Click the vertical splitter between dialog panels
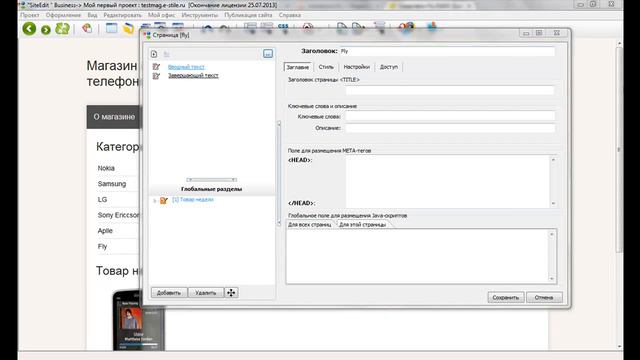The height and width of the screenshot is (360, 640). coord(279,173)
